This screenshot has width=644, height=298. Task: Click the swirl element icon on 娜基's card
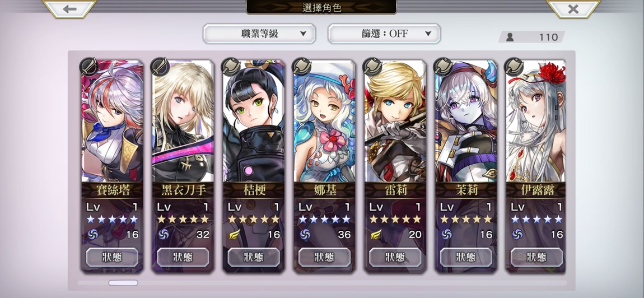(x=305, y=234)
